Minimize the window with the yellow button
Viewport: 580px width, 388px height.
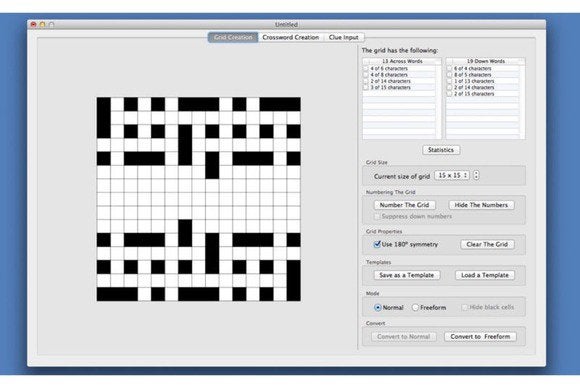tap(43, 24)
